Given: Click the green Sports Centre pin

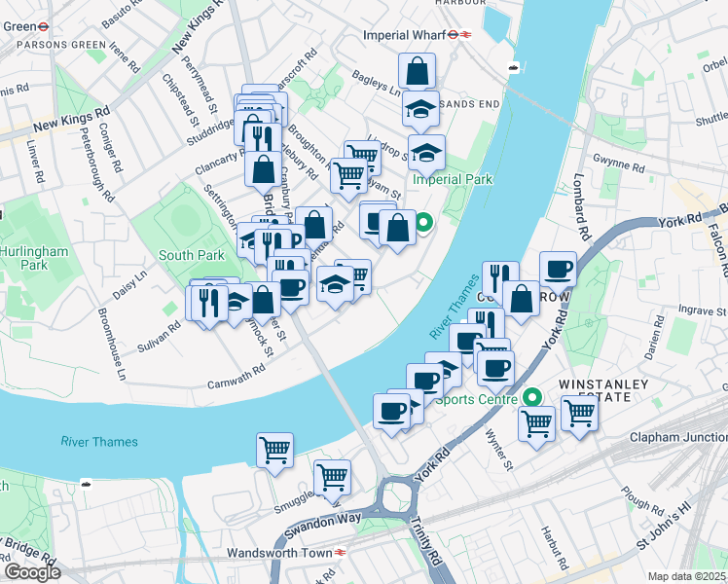Looking at the screenshot, I should (533, 398).
